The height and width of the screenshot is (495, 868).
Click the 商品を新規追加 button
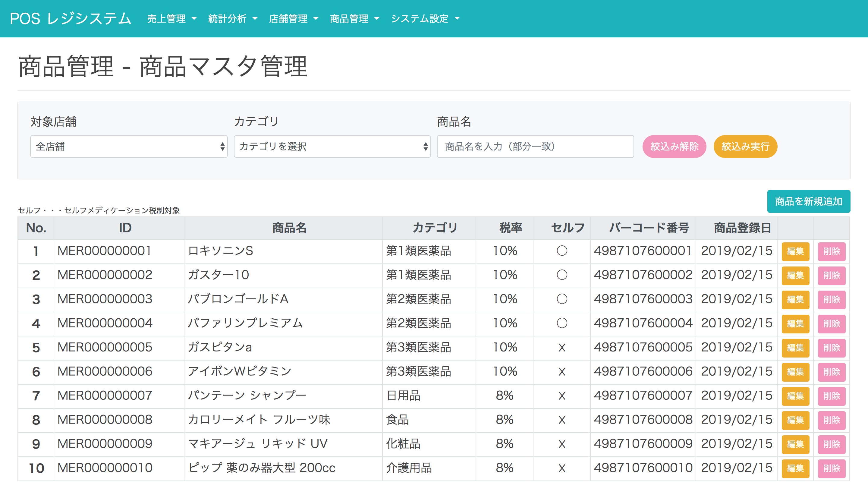click(809, 201)
